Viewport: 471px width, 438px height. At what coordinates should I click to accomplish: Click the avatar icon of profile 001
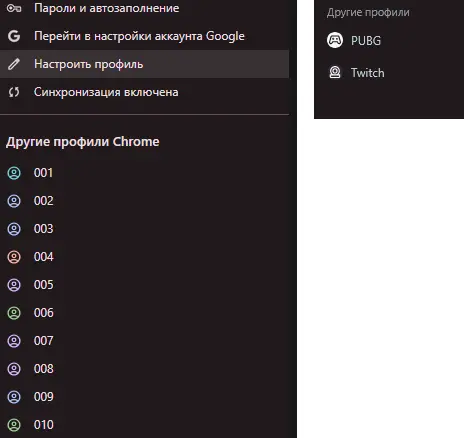tap(14, 173)
